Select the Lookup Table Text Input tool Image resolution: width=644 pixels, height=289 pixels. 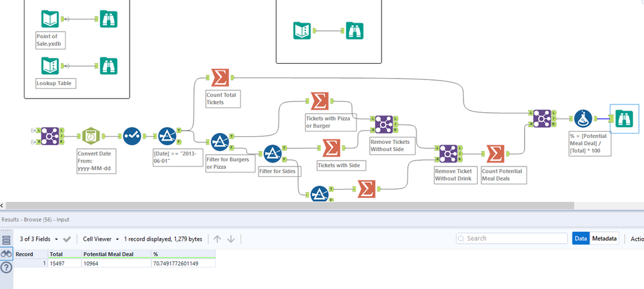(x=50, y=66)
